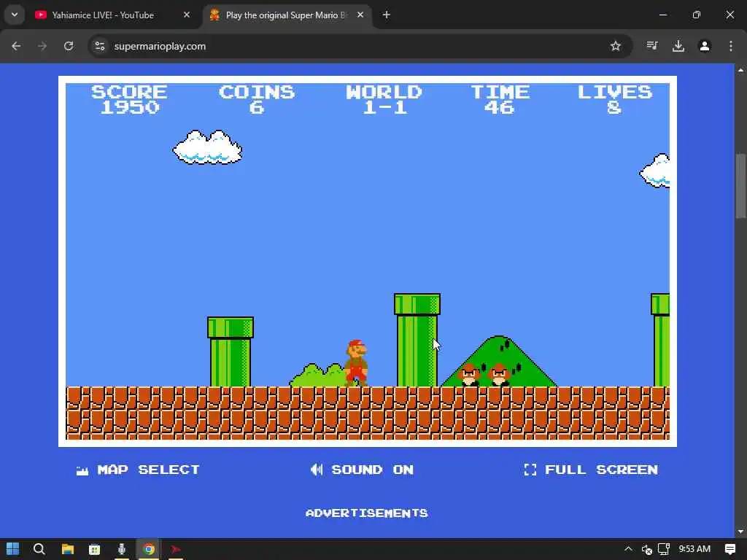The height and width of the screenshot is (560, 747).
Task: Click the COINS 6 counter
Action: pyautogui.click(x=257, y=99)
